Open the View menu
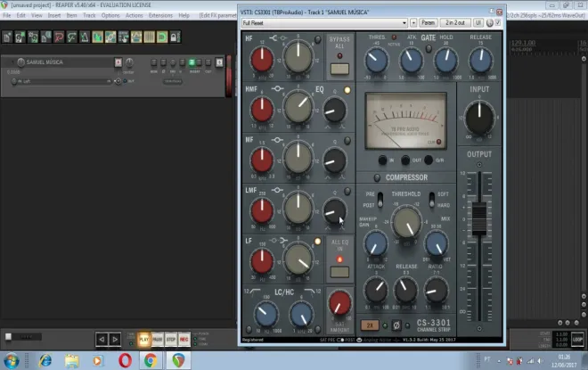Screen dimensions: 588x370 coord(37,15)
